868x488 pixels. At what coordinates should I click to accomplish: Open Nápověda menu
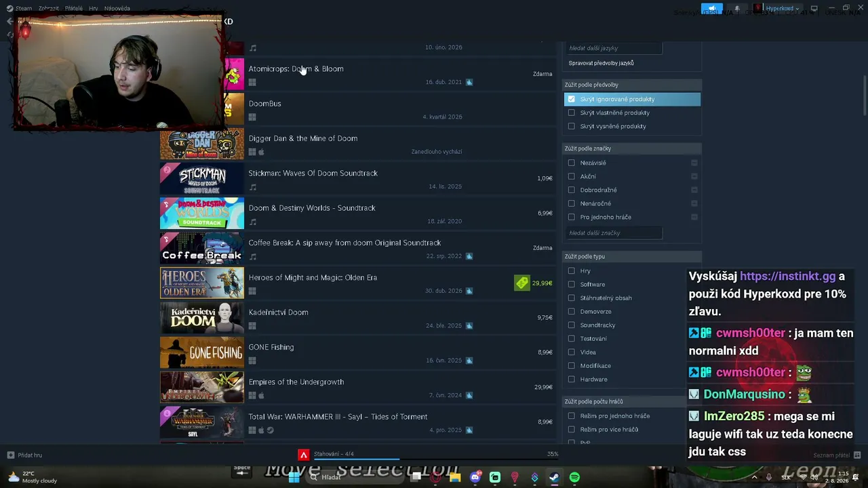[117, 9]
